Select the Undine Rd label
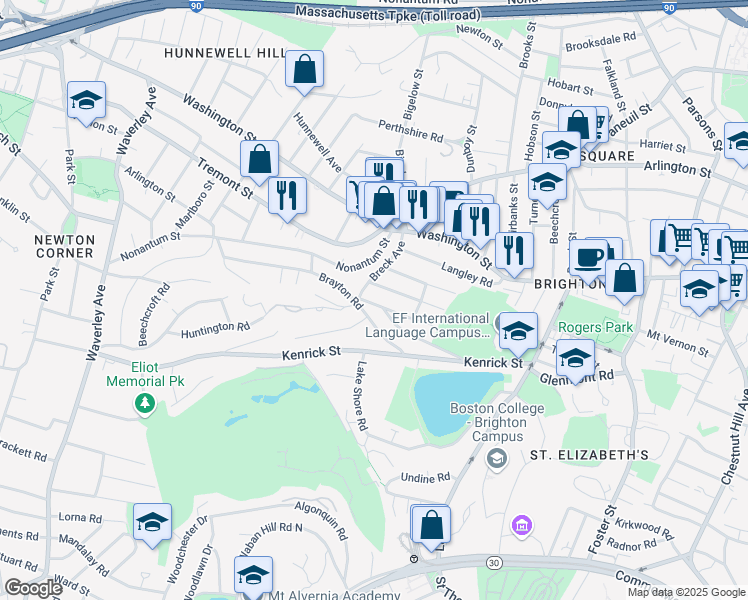This screenshot has height=600, width=748. [x=426, y=477]
